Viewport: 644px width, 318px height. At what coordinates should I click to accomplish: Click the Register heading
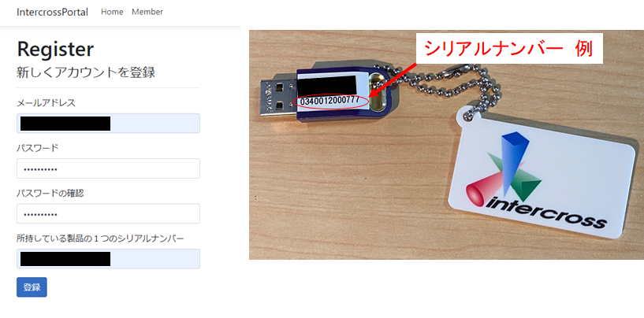[55, 50]
